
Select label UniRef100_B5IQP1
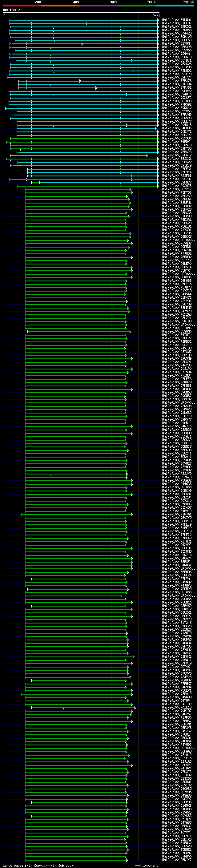(x=177, y=819)
